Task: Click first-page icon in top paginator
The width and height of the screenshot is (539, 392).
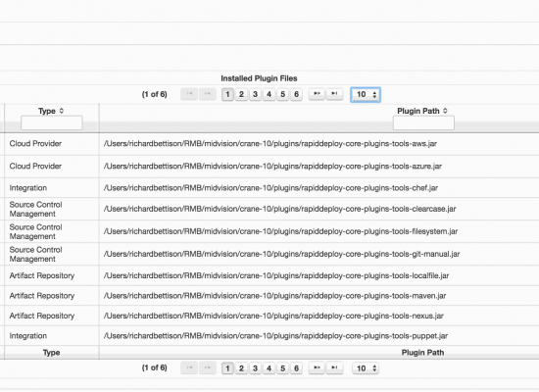Action: click(x=189, y=94)
